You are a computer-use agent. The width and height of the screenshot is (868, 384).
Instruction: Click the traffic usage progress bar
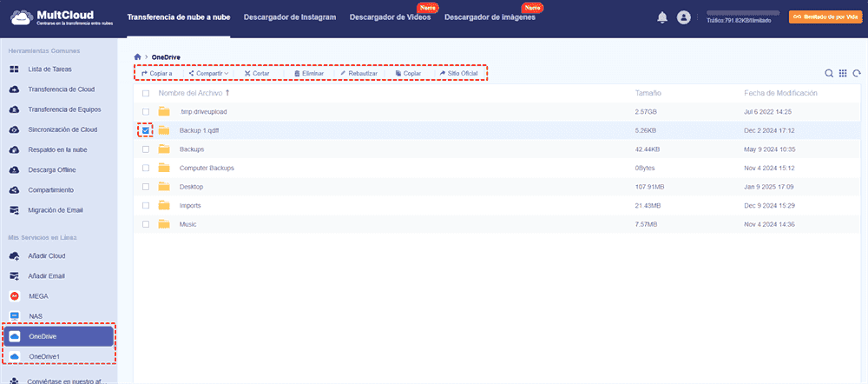pos(743,12)
